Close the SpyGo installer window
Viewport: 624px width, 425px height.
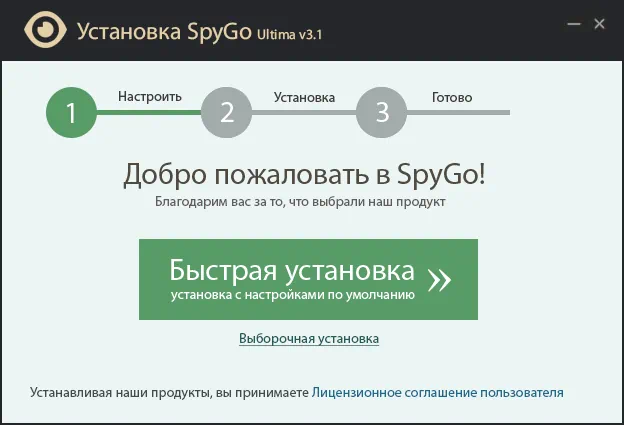click(x=599, y=24)
